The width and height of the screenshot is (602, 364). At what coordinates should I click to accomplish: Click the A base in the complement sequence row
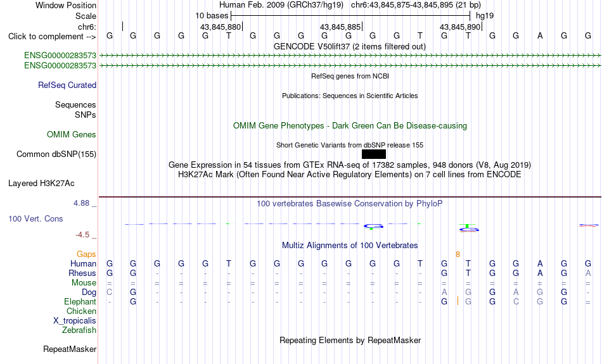coord(540,36)
